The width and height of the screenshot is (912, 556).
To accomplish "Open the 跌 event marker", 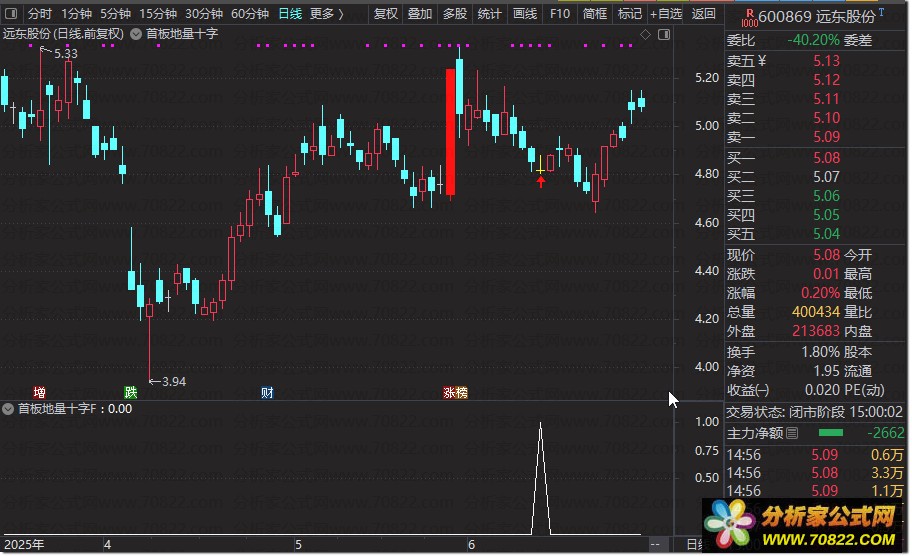I will 130,393.
